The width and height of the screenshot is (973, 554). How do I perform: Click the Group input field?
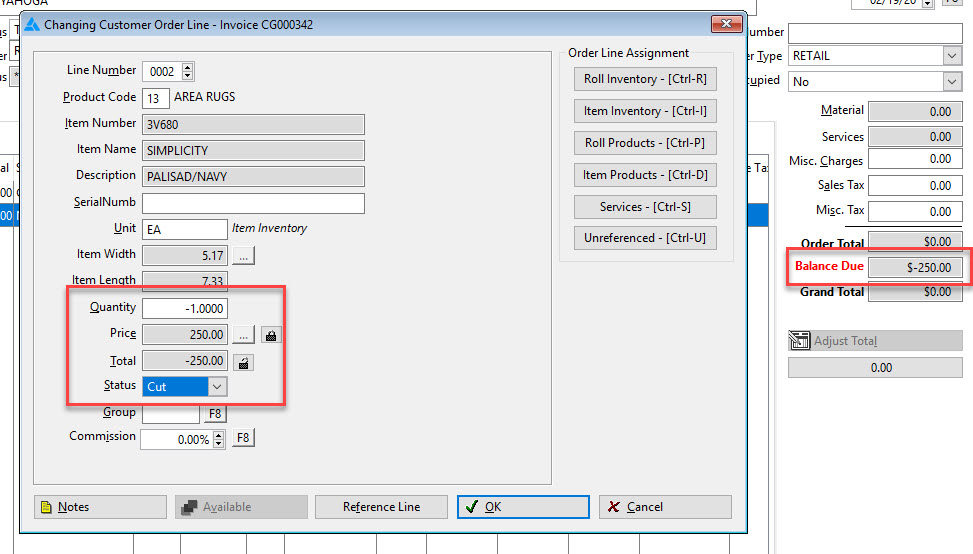[x=171, y=414]
